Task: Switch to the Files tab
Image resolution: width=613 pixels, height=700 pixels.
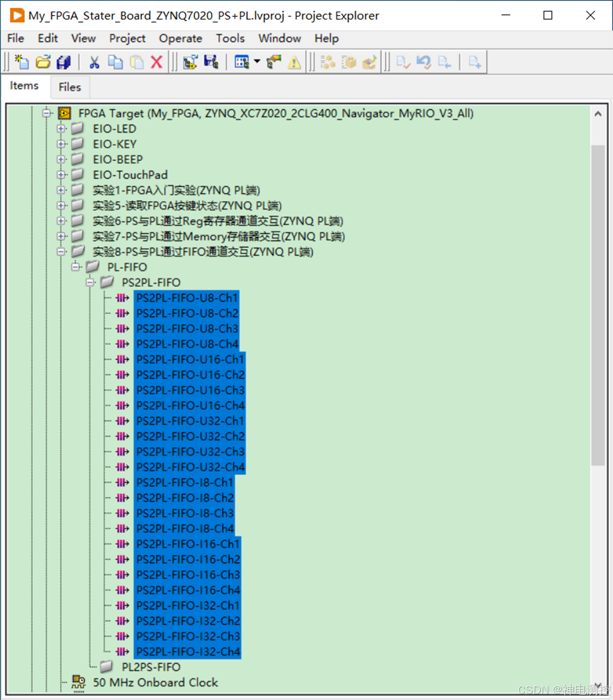Action: click(x=69, y=87)
